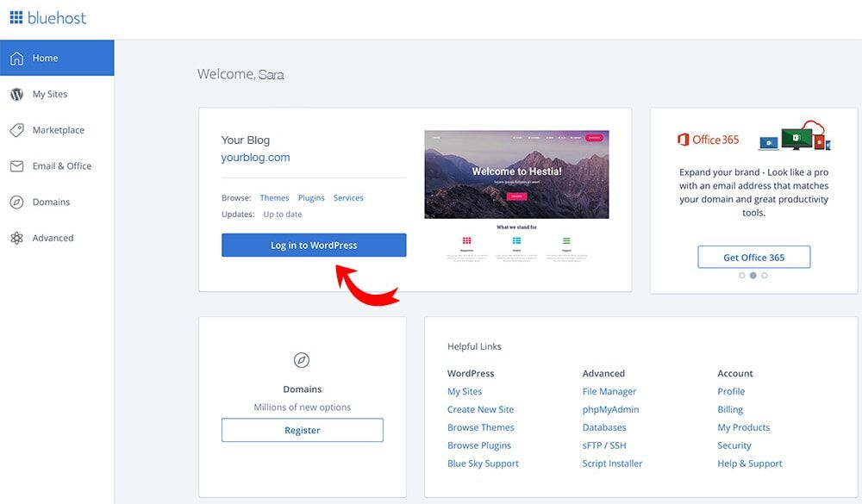Viewport: 862px width, 504px height.
Task: Click the Register domains button
Action: pos(302,430)
